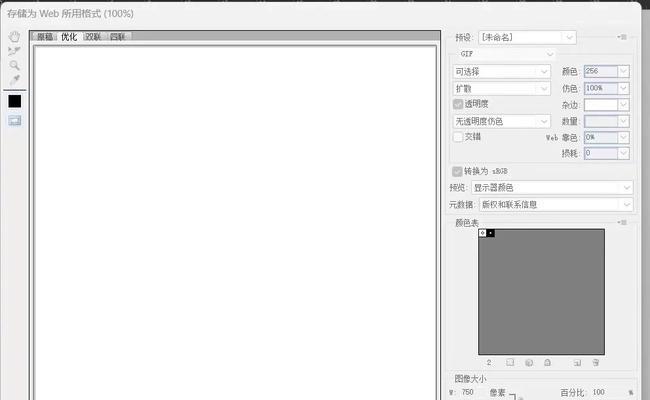
Task: Expand the 仿色 percentage dropdown arrow
Action: point(623,88)
